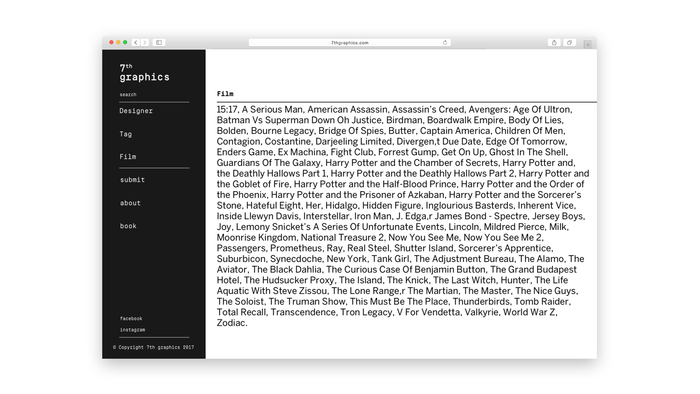Open the submit page

click(132, 180)
